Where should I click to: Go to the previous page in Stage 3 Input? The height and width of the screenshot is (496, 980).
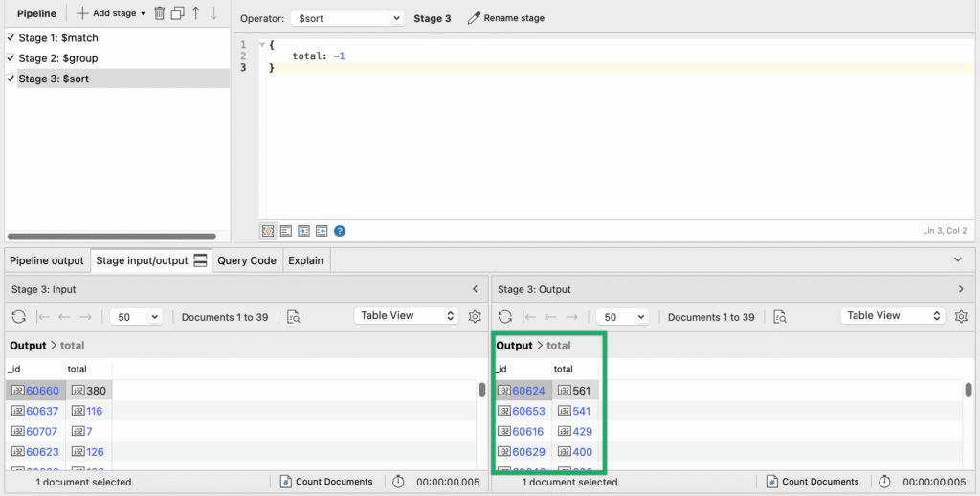(x=64, y=317)
